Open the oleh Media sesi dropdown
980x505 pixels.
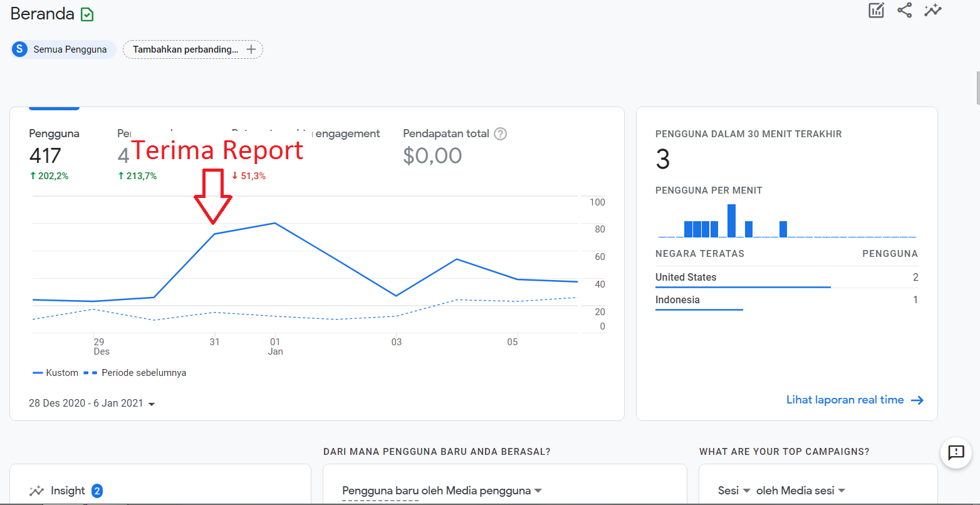pos(801,491)
